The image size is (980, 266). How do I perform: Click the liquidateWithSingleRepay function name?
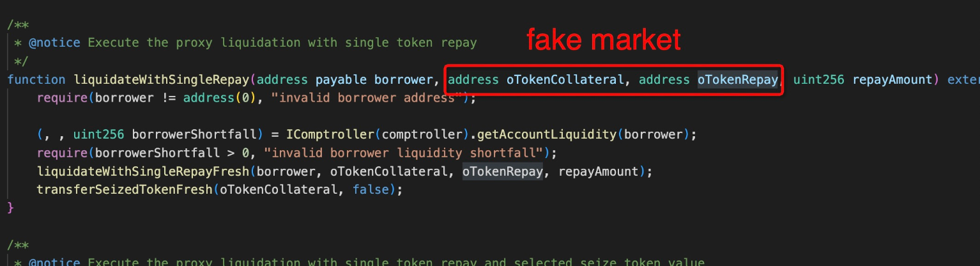162,80
